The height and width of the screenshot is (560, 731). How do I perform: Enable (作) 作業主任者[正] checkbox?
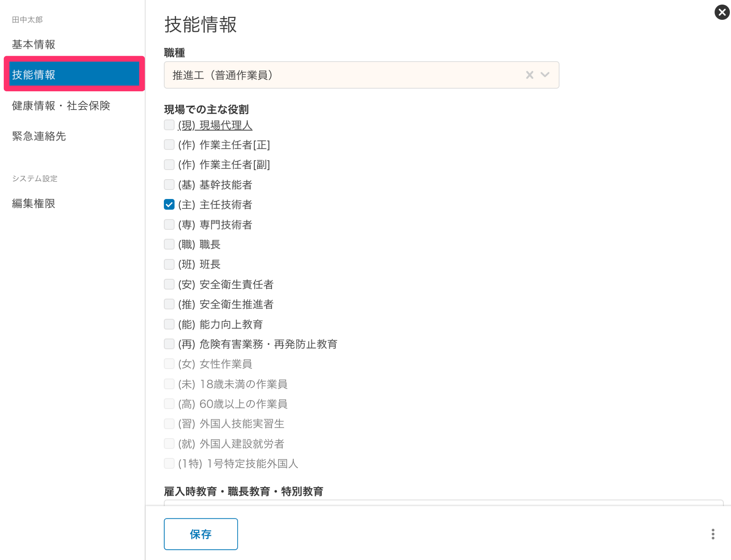(169, 144)
